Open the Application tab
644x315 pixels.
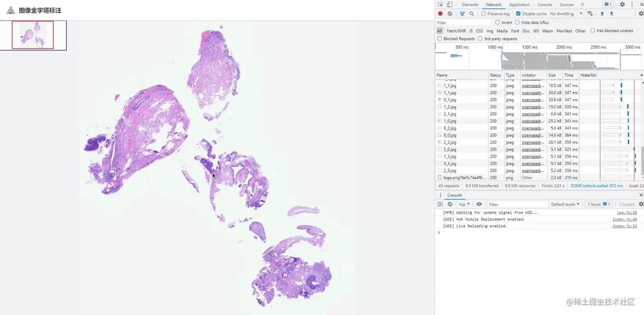pos(519,5)
